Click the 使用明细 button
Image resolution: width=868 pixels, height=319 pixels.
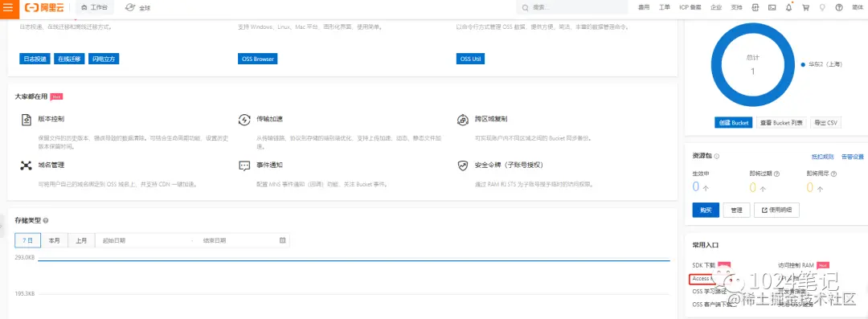776,210
